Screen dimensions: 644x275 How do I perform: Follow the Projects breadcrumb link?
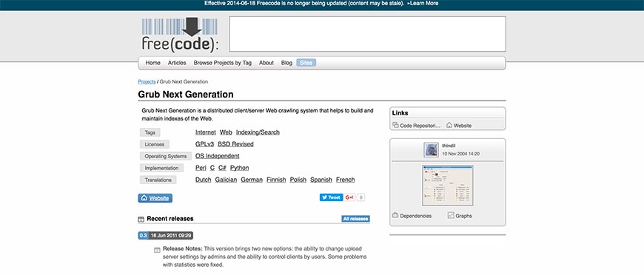[147, 81]
